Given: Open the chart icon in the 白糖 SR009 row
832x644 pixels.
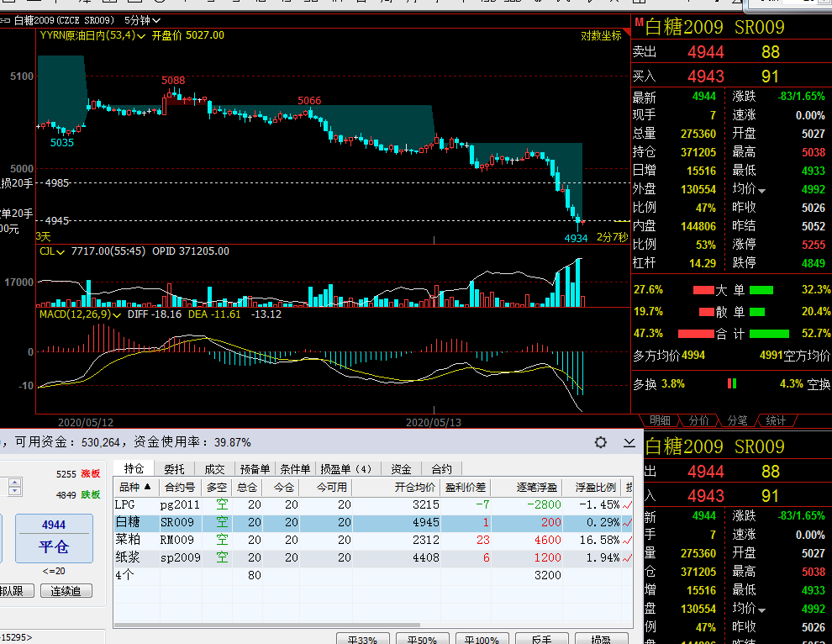Looking at the screenshot, I should [627, 522].
